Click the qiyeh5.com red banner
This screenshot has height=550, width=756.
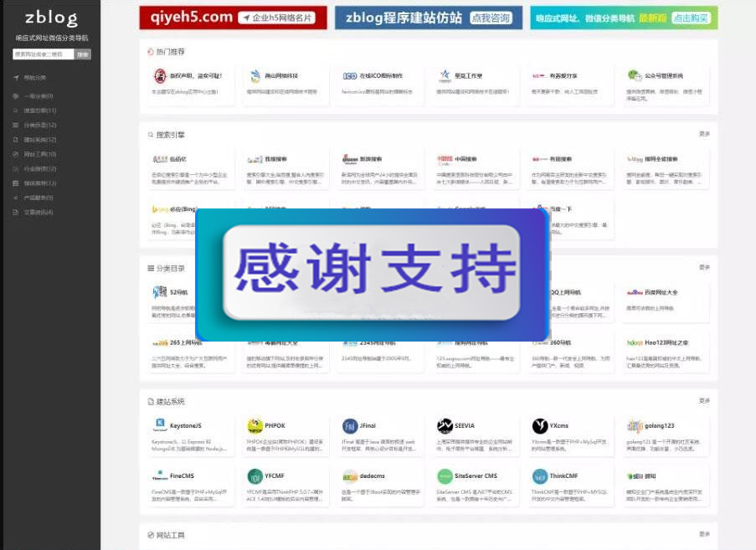233,18
